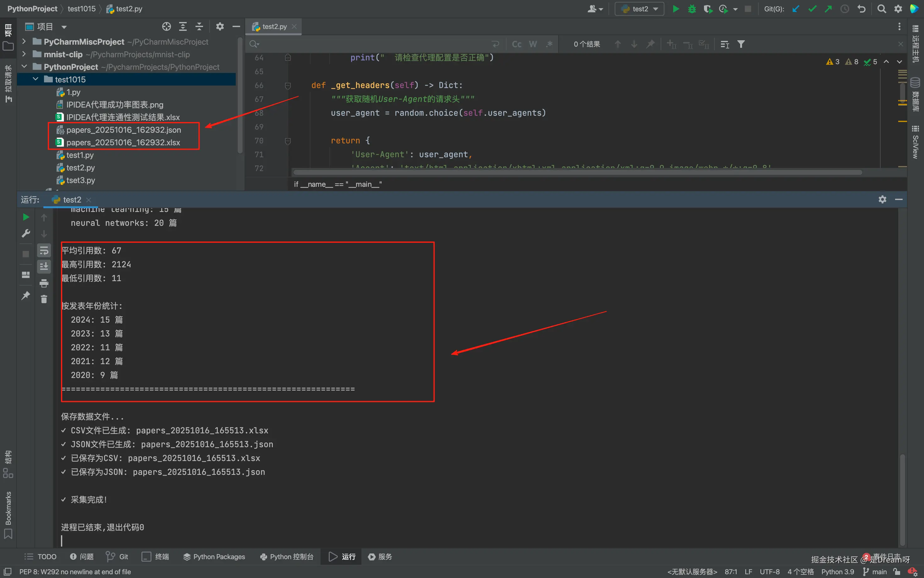Collapse the test1015 folder
Image resolution: width=924 pixels, height=578 pixels.
point(36,79)
